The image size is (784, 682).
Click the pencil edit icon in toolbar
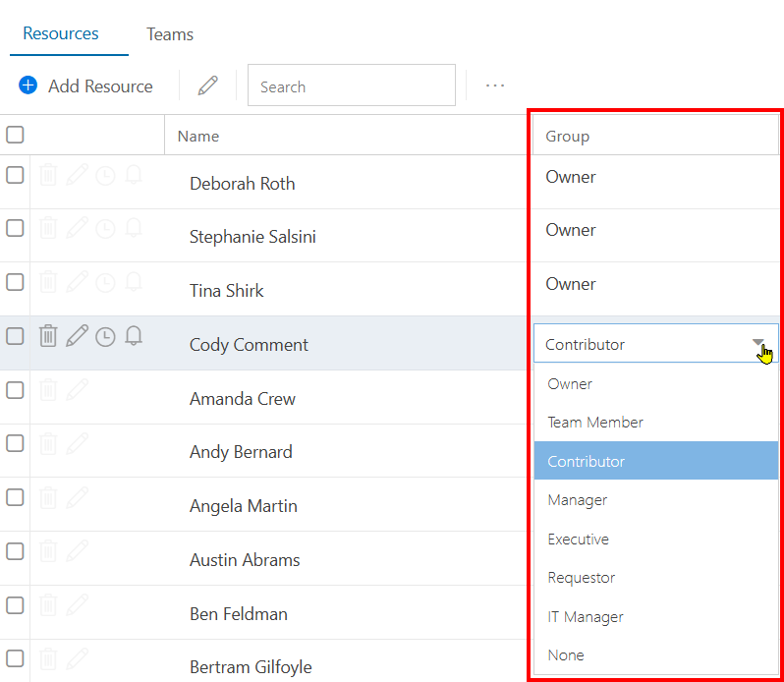tap(207, 85)
